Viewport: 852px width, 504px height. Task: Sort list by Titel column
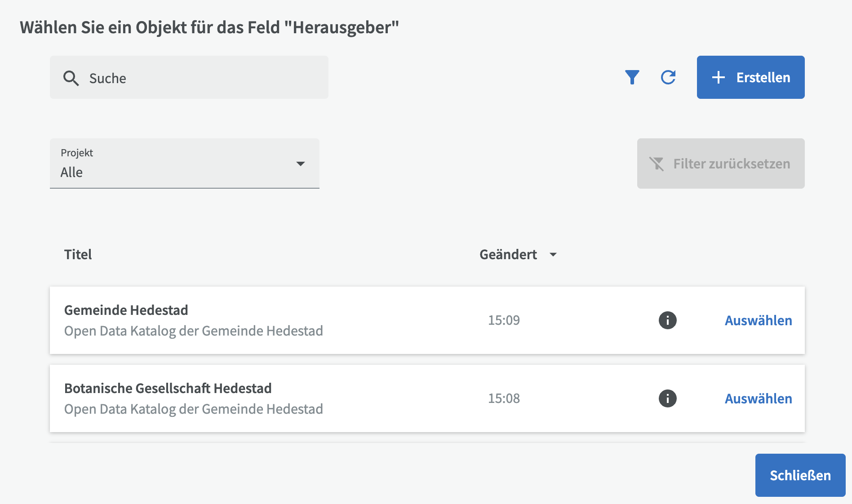point(78,255)
